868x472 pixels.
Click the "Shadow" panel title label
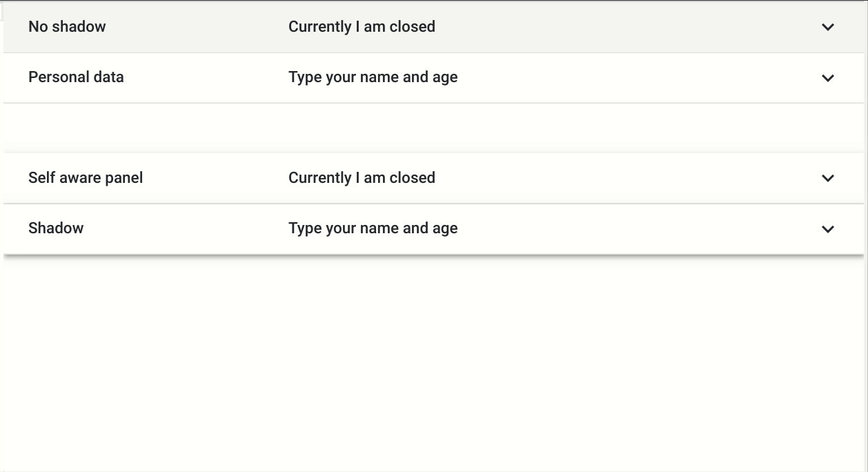pyautogui.click(x=56, y=228)
